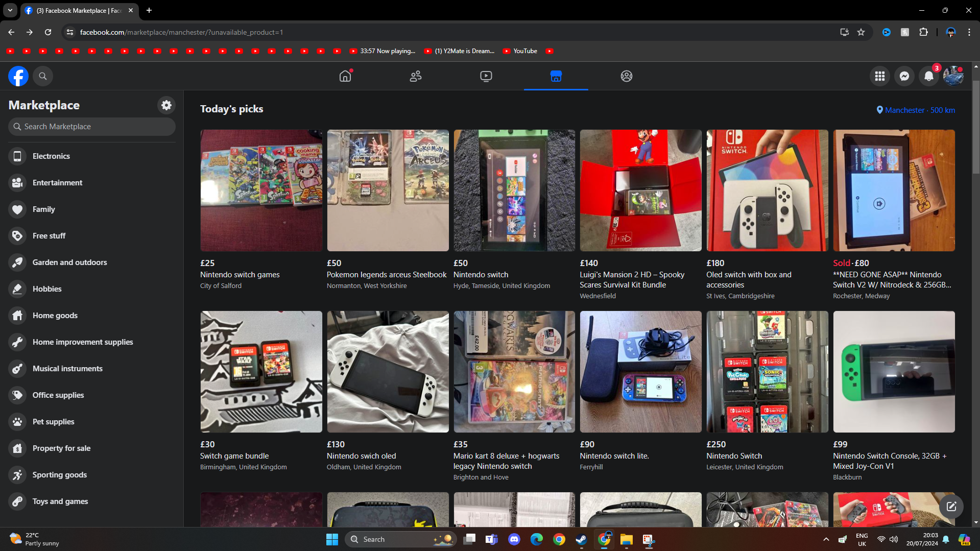The width and height of the screenshot is (980, 551).
Task: Open the Video tab icon
Action: [486, 76]
